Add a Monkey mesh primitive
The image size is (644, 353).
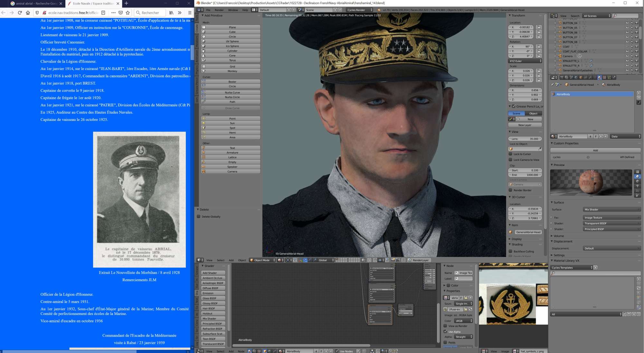[232, 71]
